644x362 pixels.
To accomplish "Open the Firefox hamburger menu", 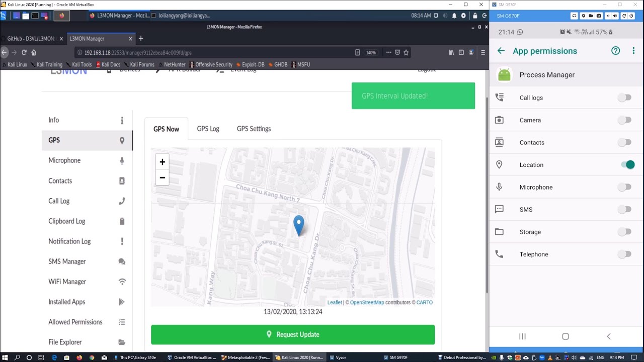I will coord(483,52).
